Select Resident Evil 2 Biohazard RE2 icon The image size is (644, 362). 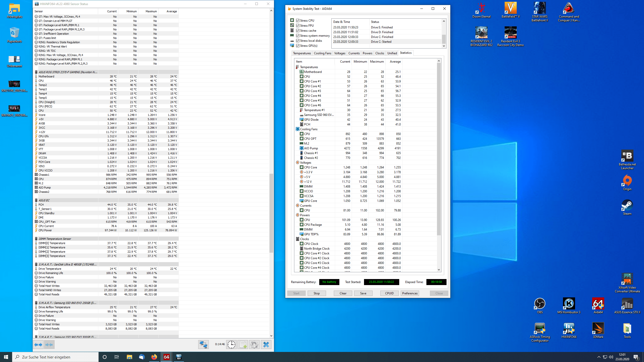[481, 37]
